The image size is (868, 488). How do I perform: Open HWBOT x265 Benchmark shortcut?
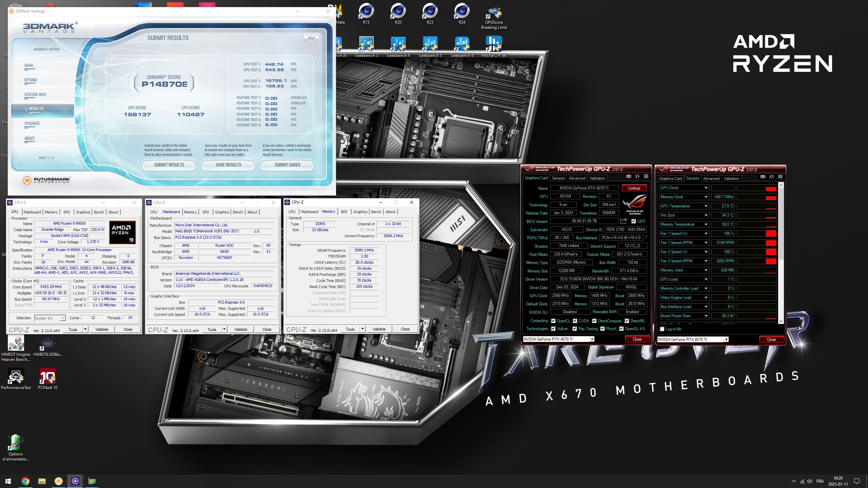click(48, 346)
